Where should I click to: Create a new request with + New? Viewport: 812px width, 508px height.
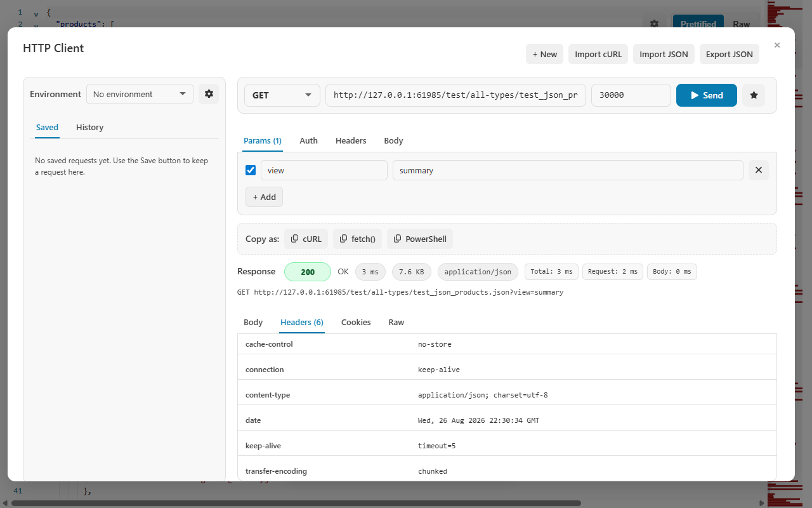[x=544, y=54]
